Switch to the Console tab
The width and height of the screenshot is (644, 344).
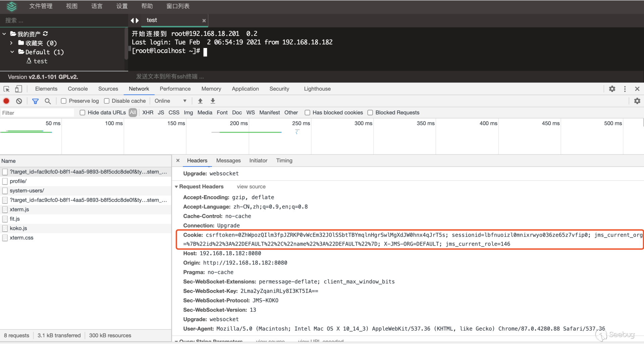[77, 89]
